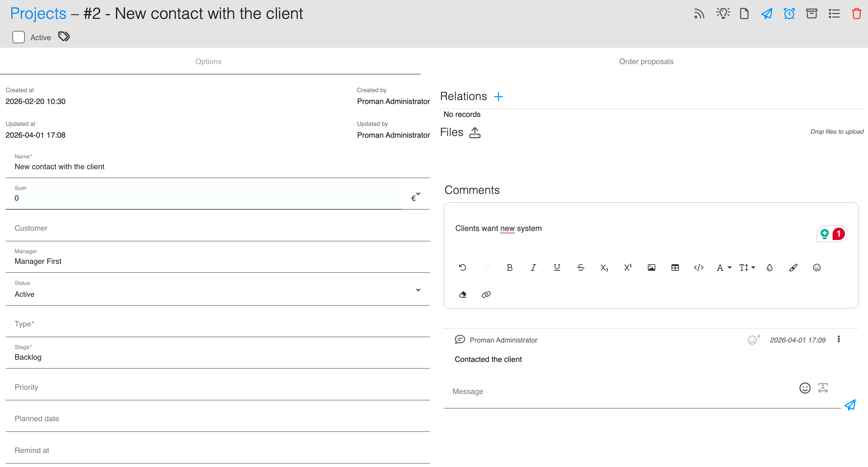Image resolution: width=868 pixels, height=467 pixels.
Task: Click the lightbulb ideas icon
Action: (723, 14)
